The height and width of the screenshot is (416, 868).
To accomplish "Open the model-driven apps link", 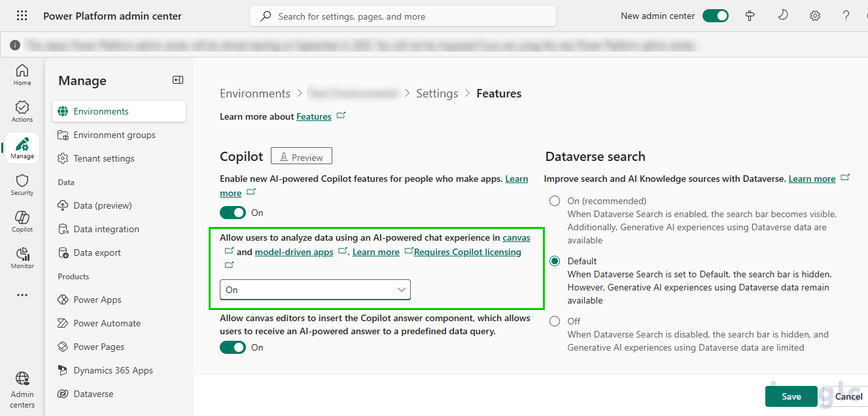I will coord(294,252).
